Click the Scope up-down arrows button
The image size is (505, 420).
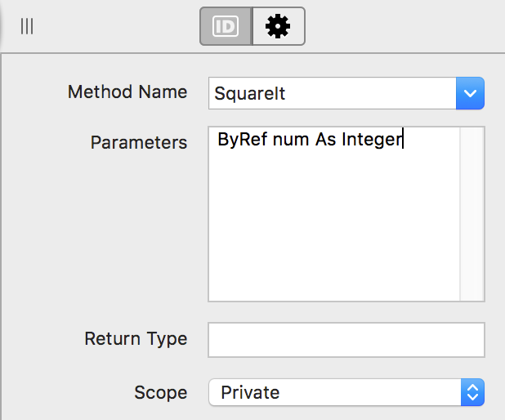(472, 392)
